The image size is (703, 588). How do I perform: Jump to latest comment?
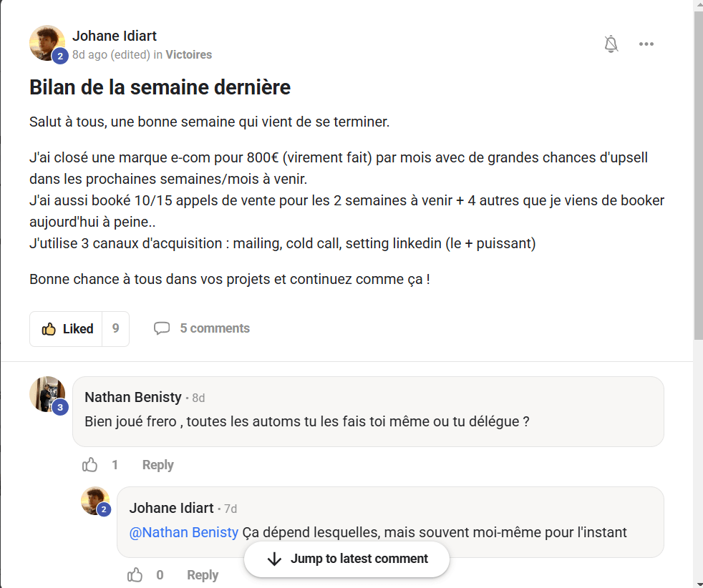347,559
